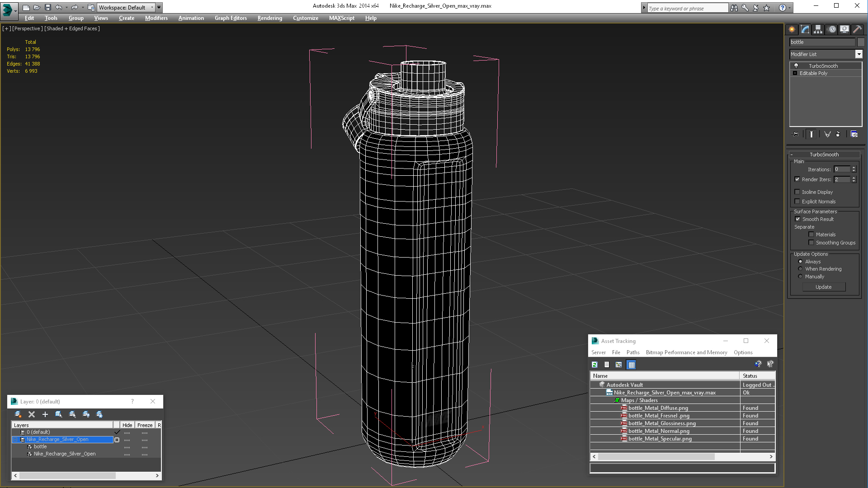Open the Utilities hammer panel tab

point(857,29)
